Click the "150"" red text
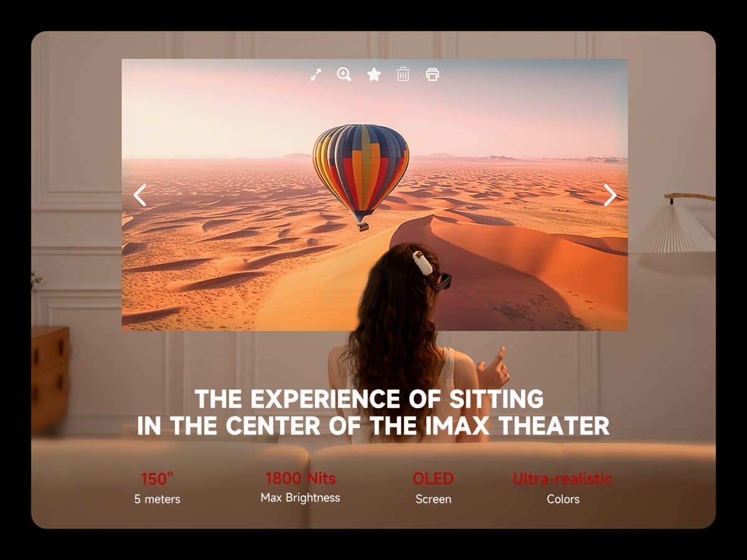The image size is (747, 560). point(157,479)
